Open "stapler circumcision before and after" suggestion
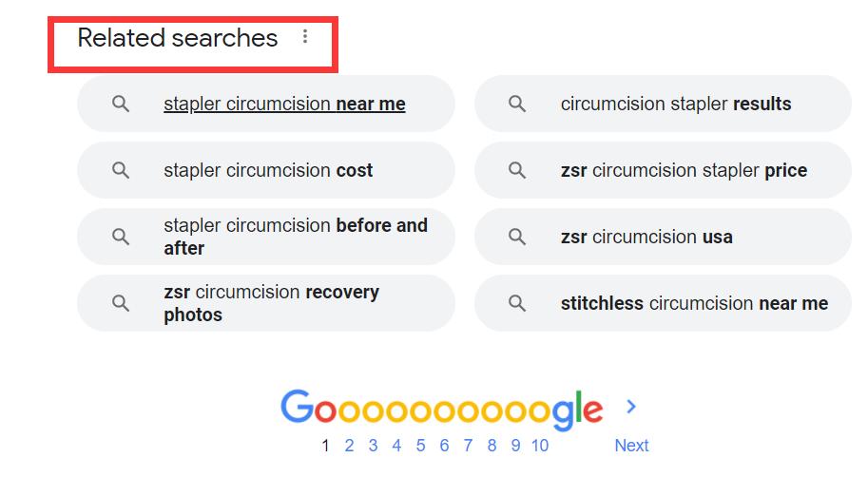 [x=295, y=238]
